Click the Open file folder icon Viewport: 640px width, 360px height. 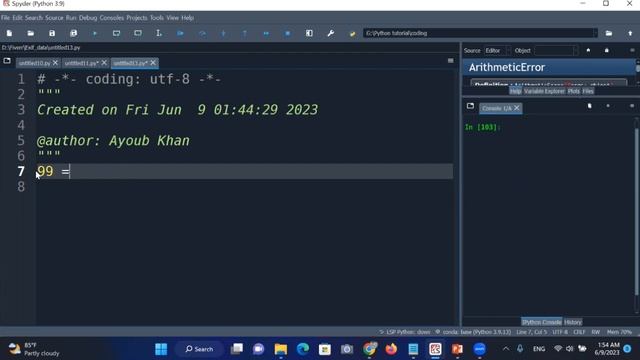[x=31, y=33]
